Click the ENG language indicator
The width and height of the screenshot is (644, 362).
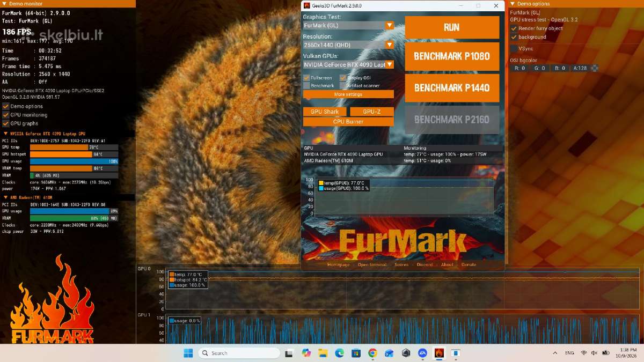click(x=569, y=353)
